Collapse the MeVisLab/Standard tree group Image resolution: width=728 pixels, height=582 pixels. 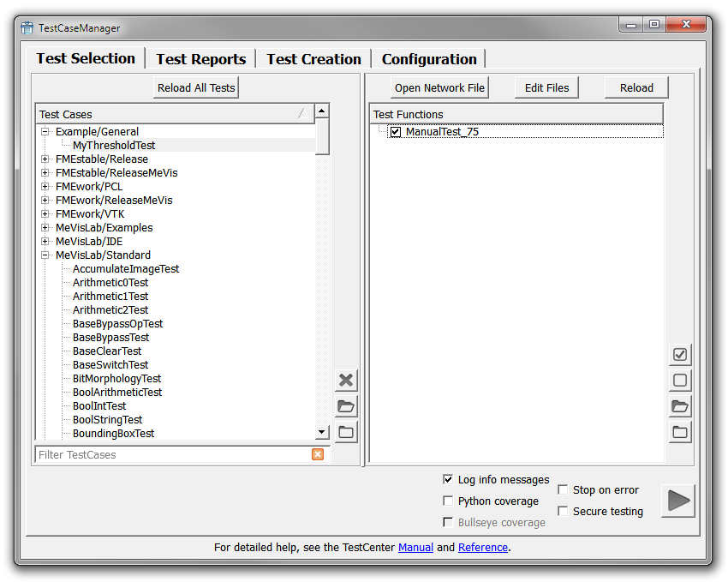pyautogui.click(x=45, y=255)
